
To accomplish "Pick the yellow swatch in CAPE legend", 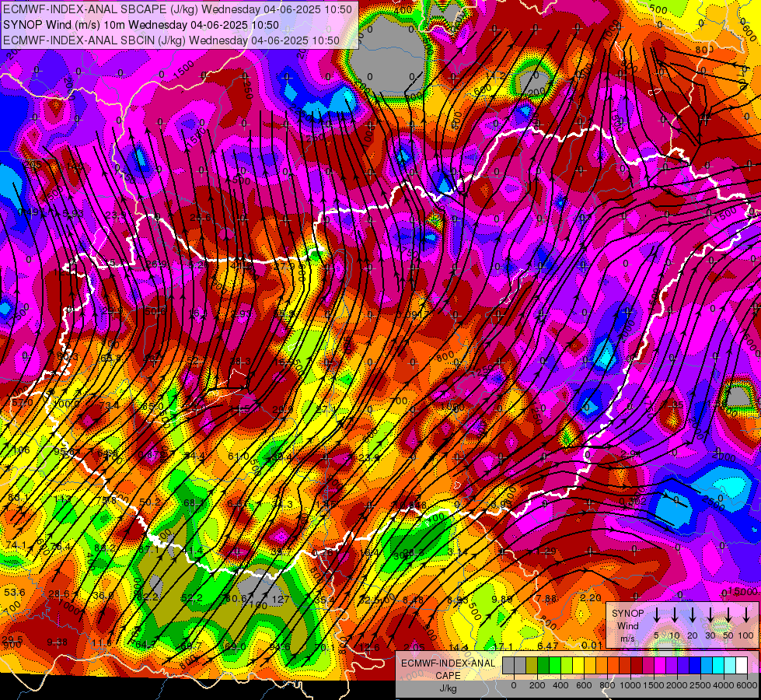I will click(x=578, y=666).
